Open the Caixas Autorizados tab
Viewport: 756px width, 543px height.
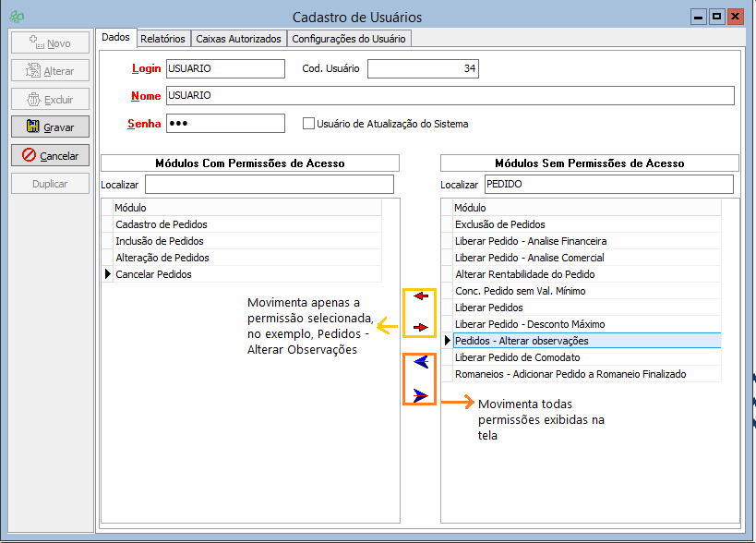coord(238,39)
